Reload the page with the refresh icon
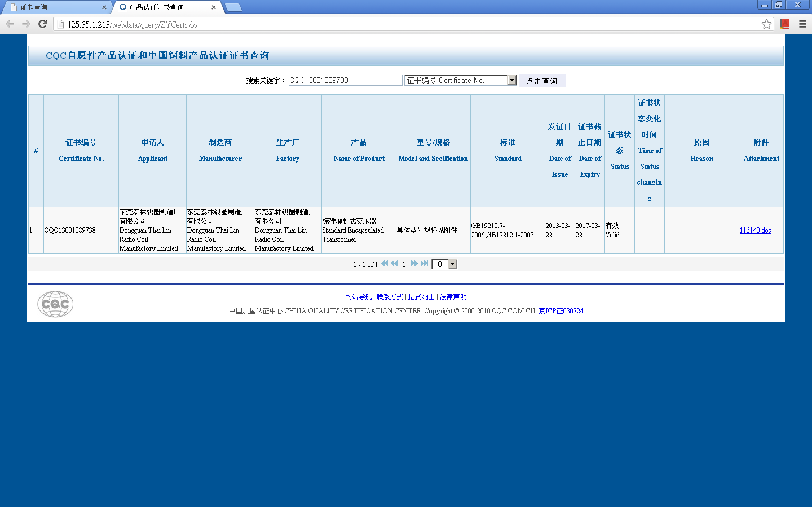This screenshot has height=508, width=812. click(42, 24)
